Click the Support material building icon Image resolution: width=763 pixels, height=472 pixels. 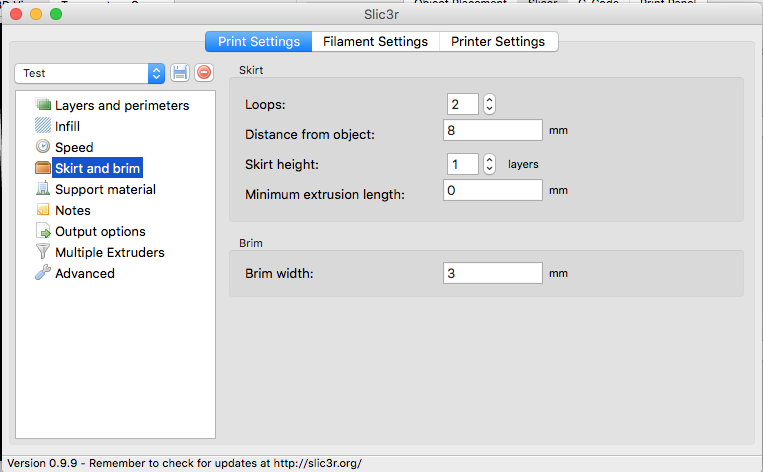pos(43,188)
